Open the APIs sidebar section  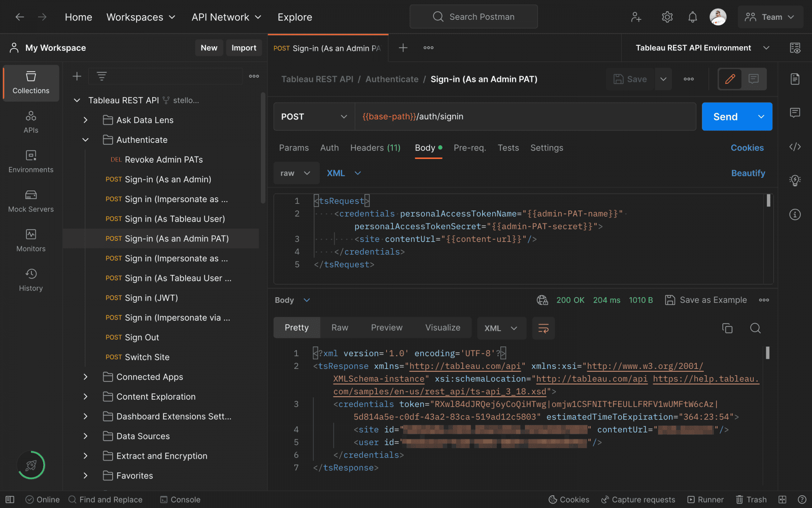pyautogui.click(x=31, y=122)
